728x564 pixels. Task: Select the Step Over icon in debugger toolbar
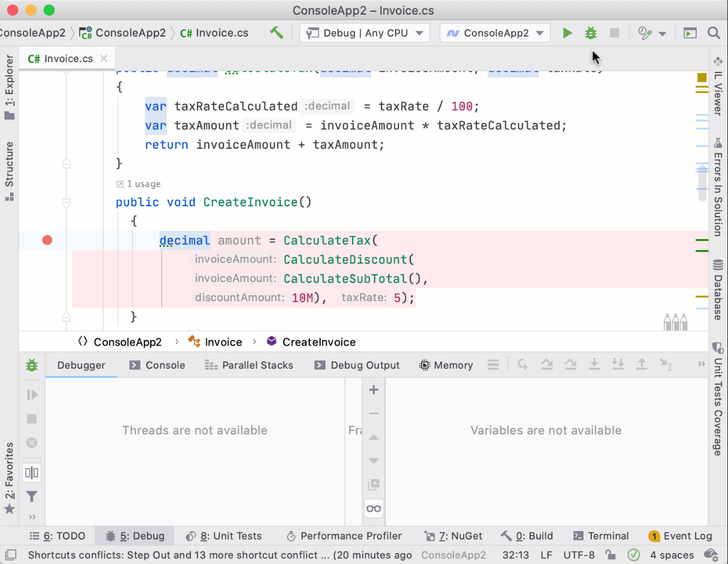click(x=547, y=364)
